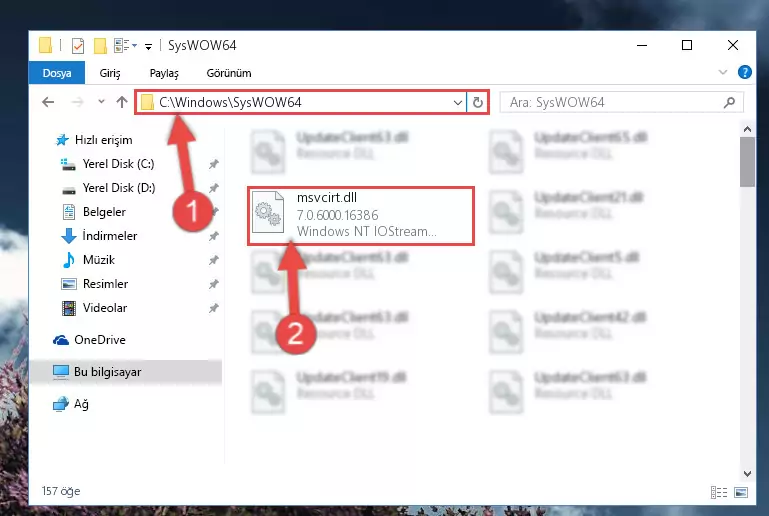Click the pin icon next to Müzik

[213, 260]
